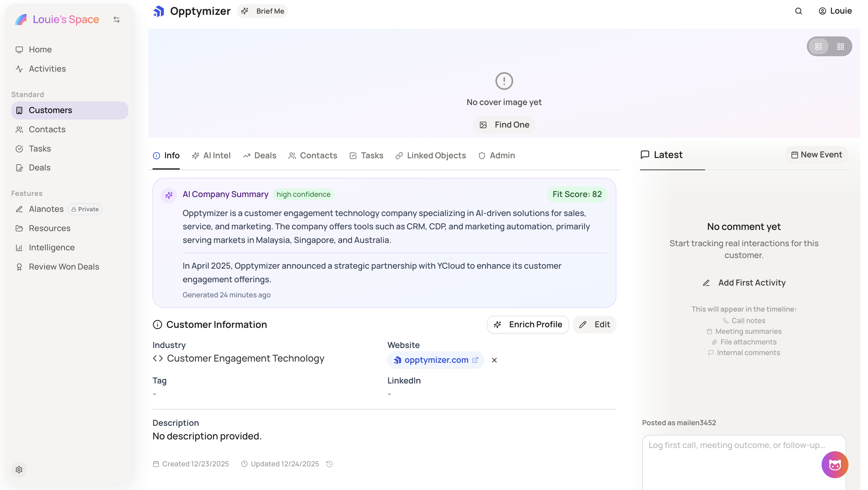Click the Louie's Space logo icon
Image resolution: width=868 pixels, height=490 pixels.
(x=21, y=20)
